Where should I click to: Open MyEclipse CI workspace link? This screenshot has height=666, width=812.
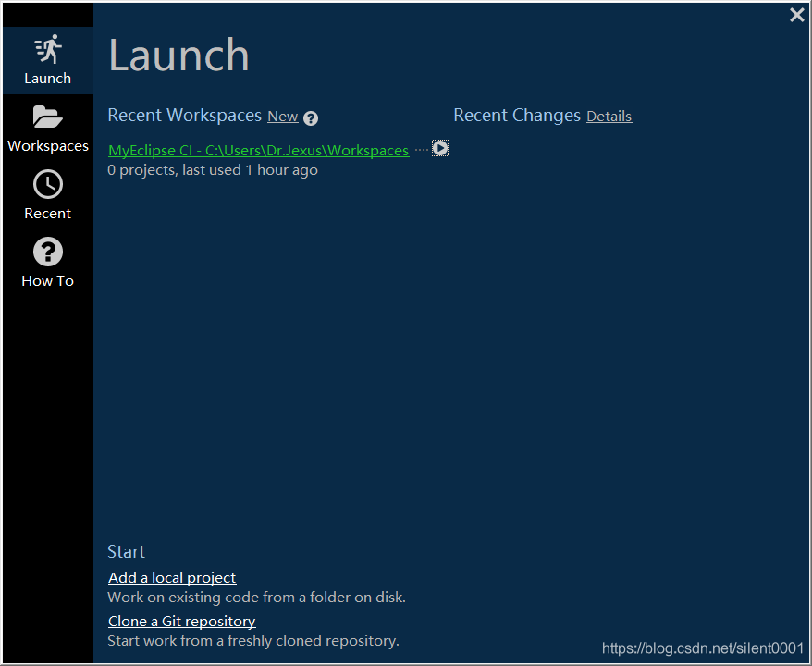point(258,151)
